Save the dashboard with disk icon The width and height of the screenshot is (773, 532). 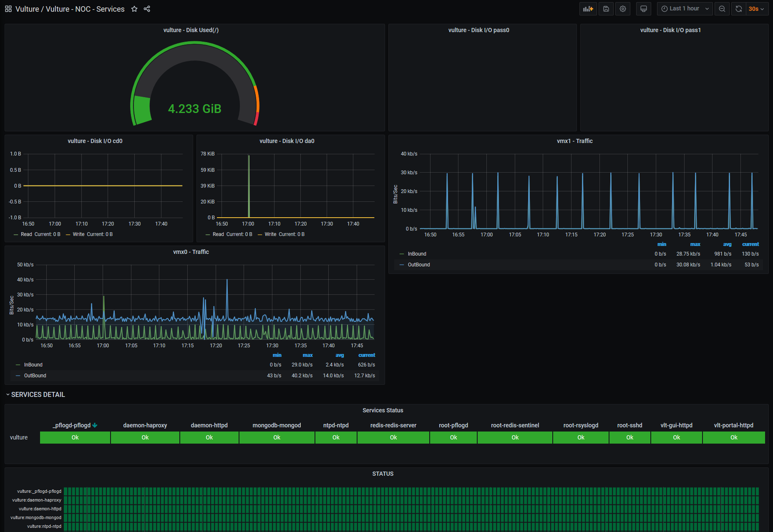(606, 9)
